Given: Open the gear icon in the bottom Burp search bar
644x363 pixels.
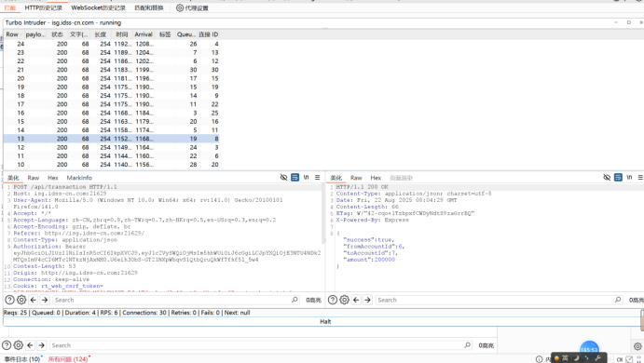Looking at the screenshot, I should (18, 345).
